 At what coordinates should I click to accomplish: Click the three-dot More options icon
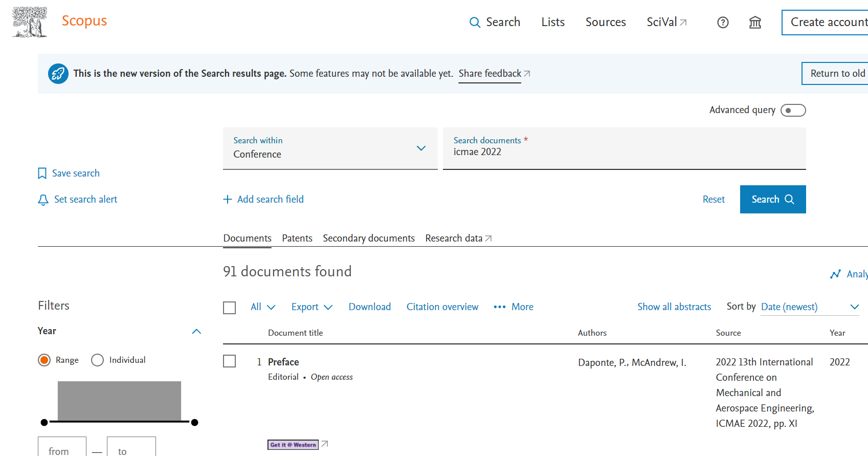point(499,307)
